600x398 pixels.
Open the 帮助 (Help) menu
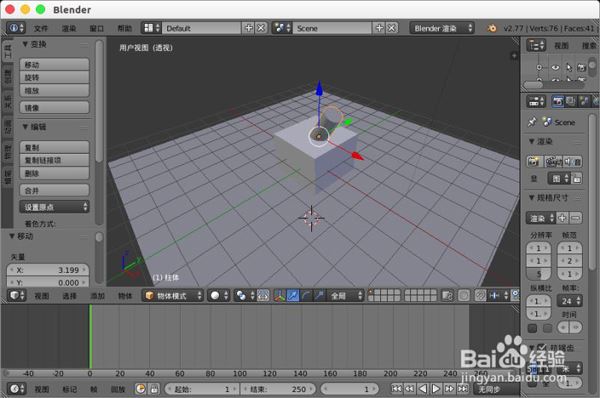click(124, 28)
